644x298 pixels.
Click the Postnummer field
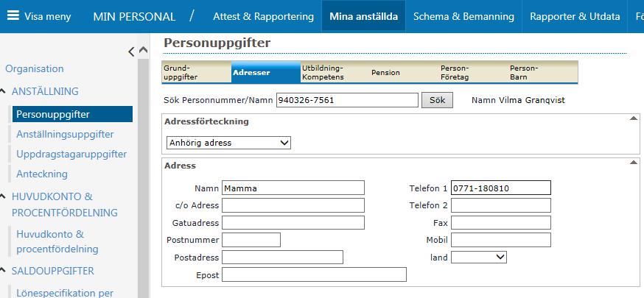pyautogui.click(x=251, y=240)
